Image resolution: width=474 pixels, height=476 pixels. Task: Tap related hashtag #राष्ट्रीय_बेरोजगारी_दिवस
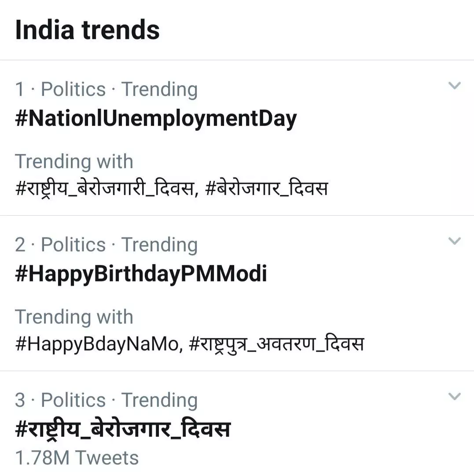pyautogui.click(x=105, y=189)
